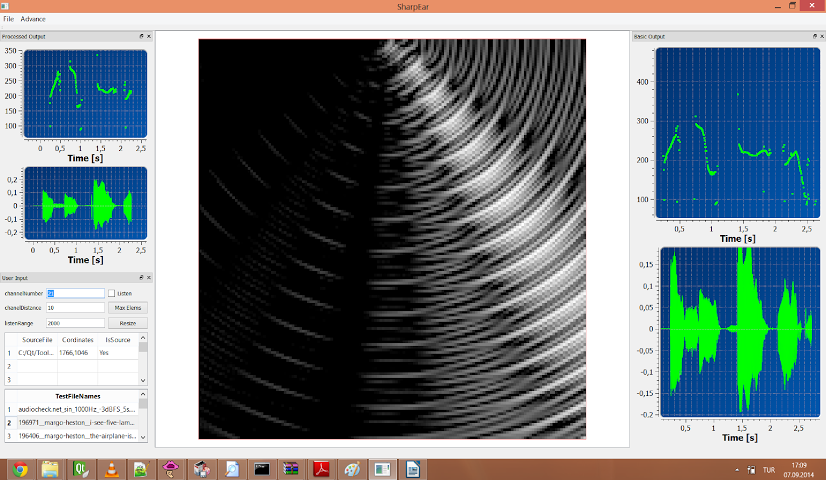Open Qt Creator from the taskbar
The height and width of the screenshot is (480, 826).
pos(81,469)
